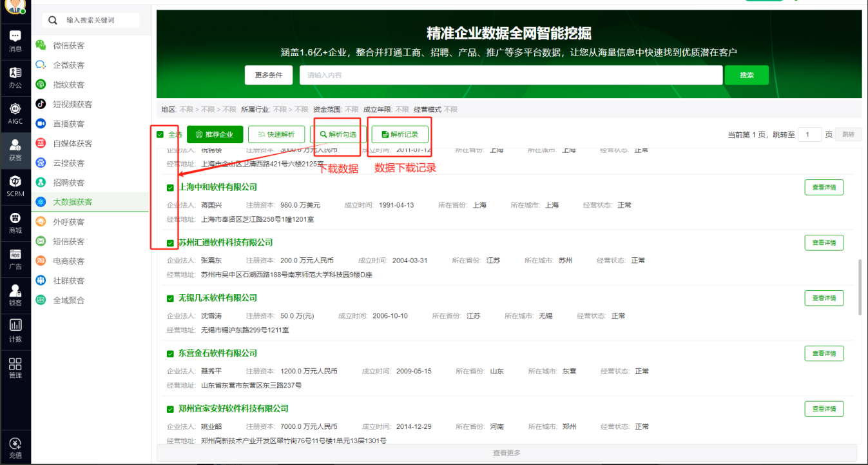The height and width of the screenshot is (465, 868).
Task: Open company link 东营金石软件有限公司
Action: tap(218, 353)
